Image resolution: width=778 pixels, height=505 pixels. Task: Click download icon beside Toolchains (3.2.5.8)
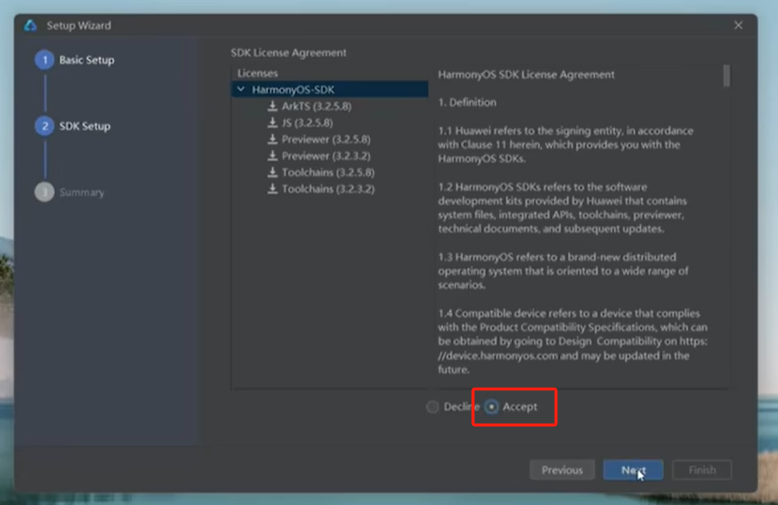[272, 172]
